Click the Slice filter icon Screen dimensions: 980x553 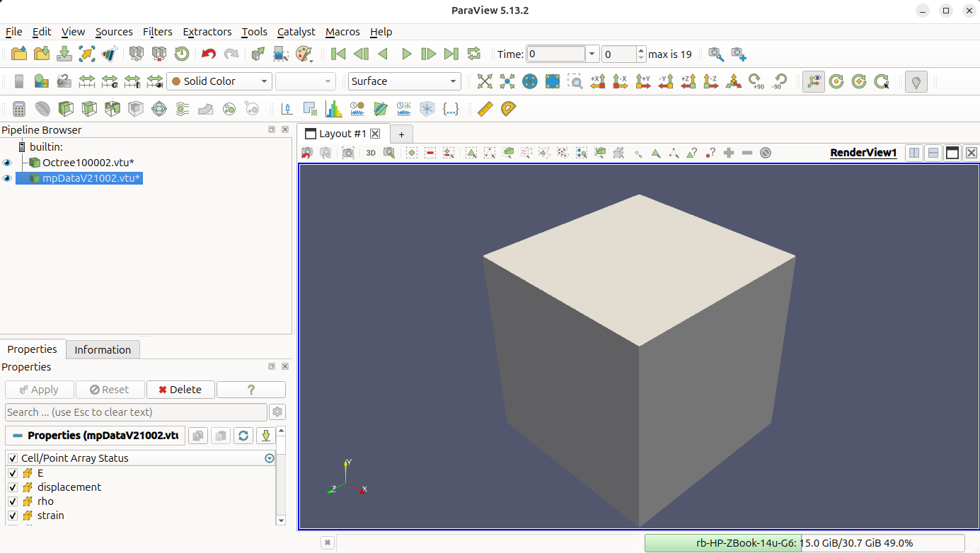89,109
